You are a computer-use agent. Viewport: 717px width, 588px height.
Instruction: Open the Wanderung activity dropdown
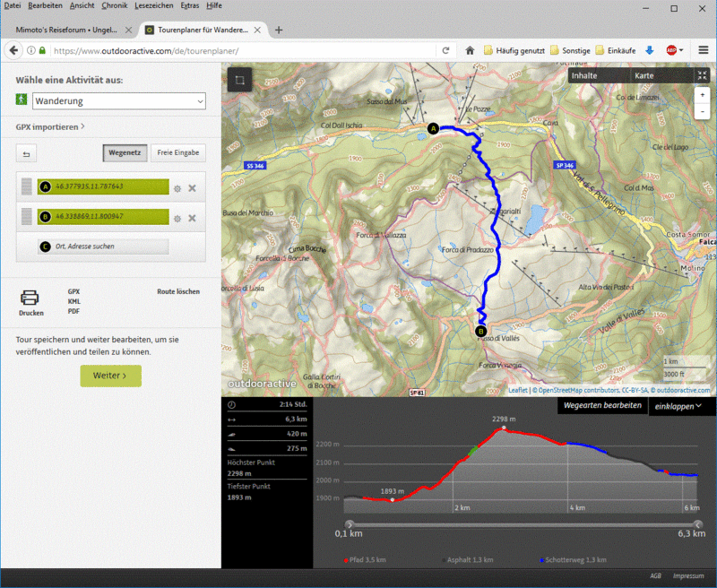119,101
